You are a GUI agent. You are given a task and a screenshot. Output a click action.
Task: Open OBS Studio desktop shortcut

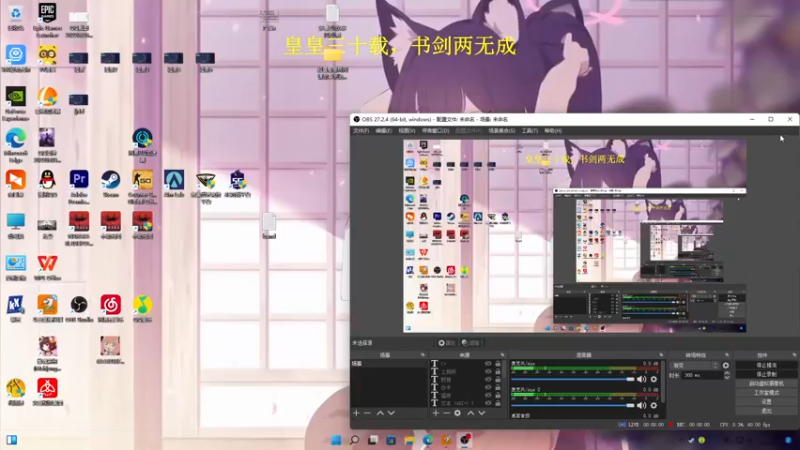pos(79,309)
